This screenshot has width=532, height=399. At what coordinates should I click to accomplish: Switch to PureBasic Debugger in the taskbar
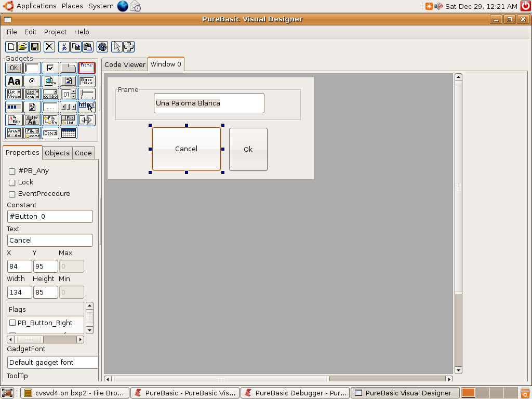(x=295, y=393)
